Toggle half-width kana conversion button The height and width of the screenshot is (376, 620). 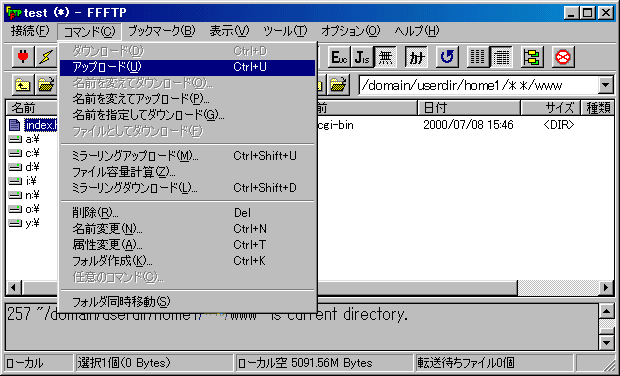(417, 57)
